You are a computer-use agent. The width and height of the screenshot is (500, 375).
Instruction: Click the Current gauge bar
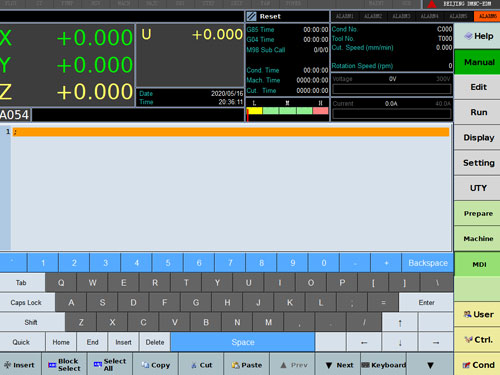[392, 114]
